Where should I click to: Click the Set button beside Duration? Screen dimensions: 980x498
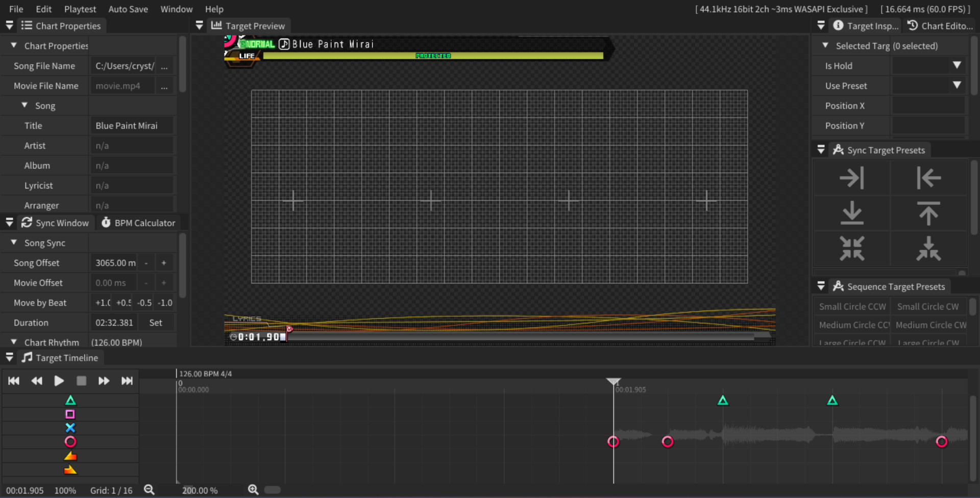156,322
